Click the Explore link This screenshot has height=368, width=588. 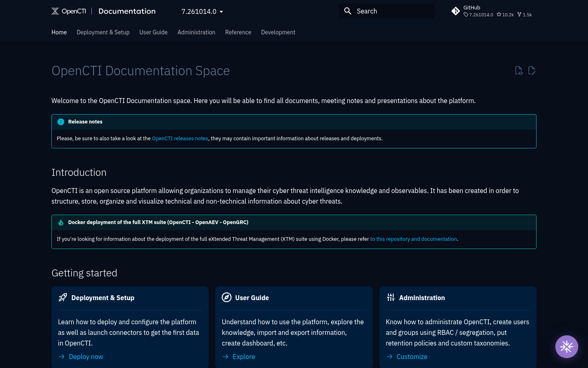(x=244, y=357)
